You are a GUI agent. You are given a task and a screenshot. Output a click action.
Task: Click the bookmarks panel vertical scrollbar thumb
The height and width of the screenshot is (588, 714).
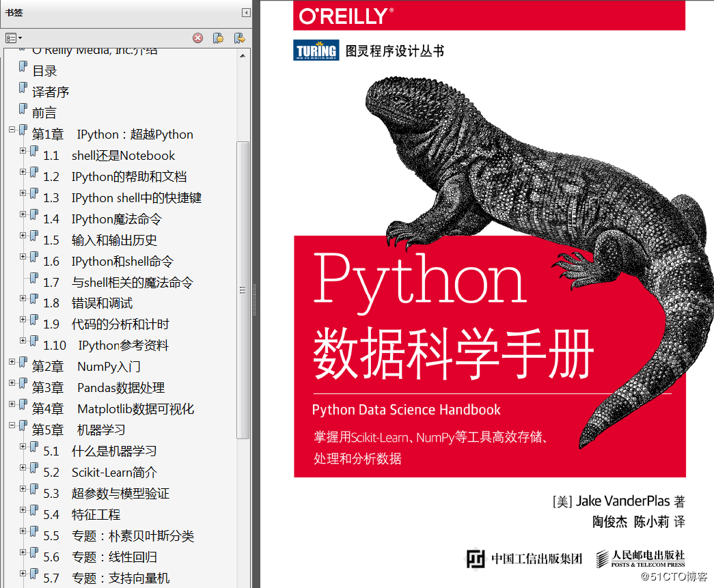tap(243, 290)
